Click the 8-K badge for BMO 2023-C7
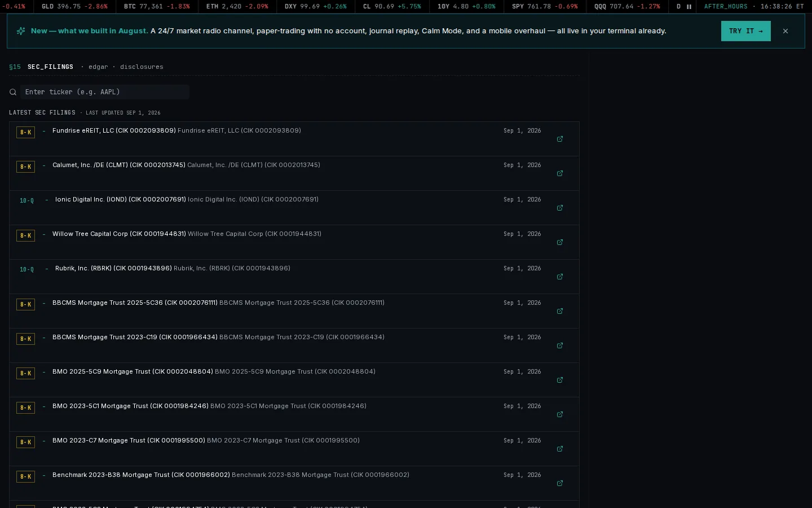This screenshot has width=812, height=508. [25, 442]
